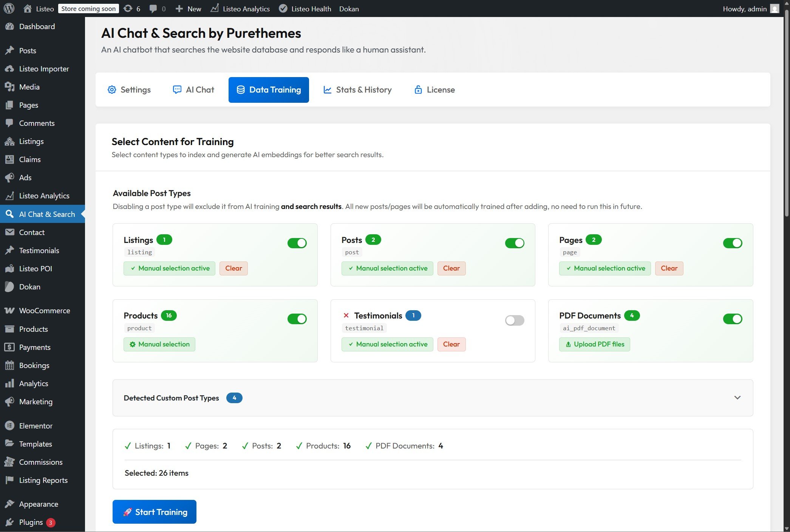Click the WooCommerce sidebar icon
The height and width of the screenshot is (532, 790).
click(9, 311)
